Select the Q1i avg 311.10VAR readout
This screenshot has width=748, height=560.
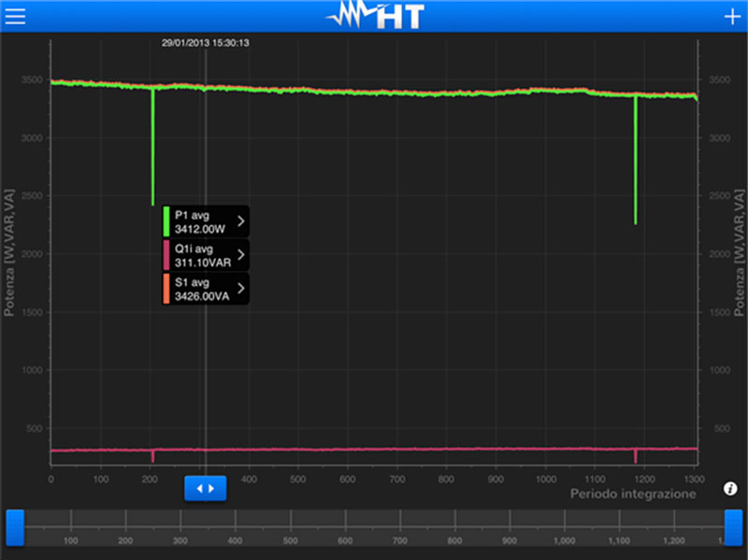(x=202, y=254)
